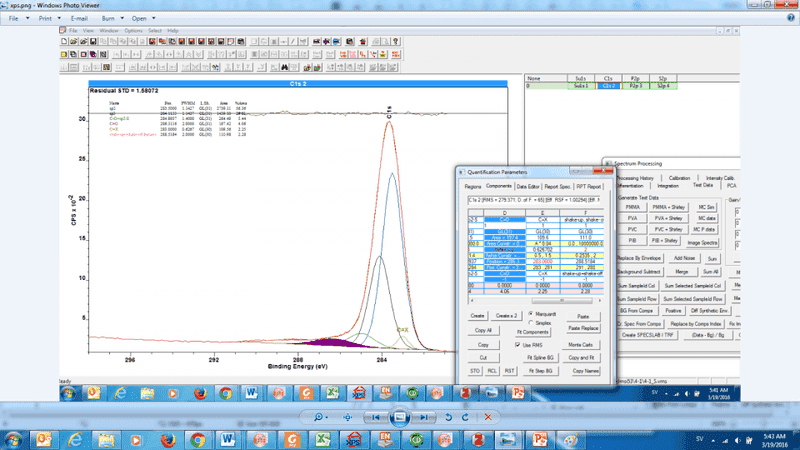Viewport: 800px width, 450px height.
Task: Click the E-mail menu item
Action: click(x=79, y=18)
